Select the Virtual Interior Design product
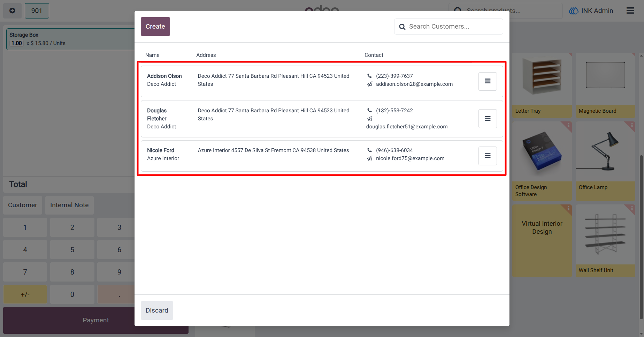 542,241
